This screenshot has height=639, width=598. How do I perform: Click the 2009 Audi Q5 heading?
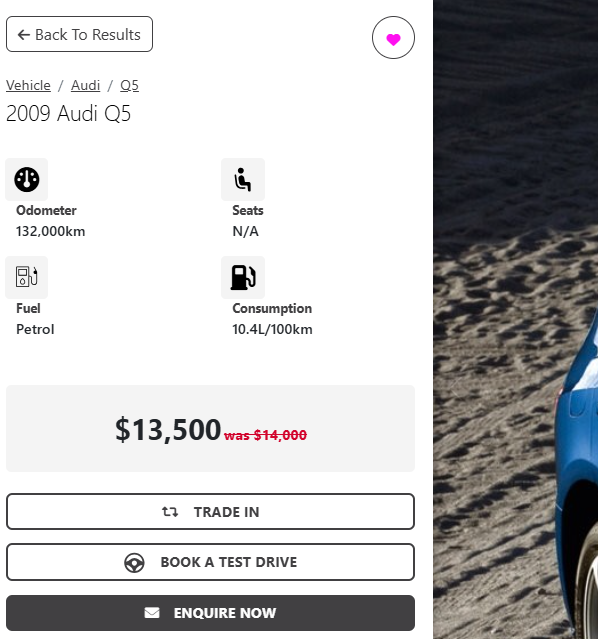click(x=68, y=113)
